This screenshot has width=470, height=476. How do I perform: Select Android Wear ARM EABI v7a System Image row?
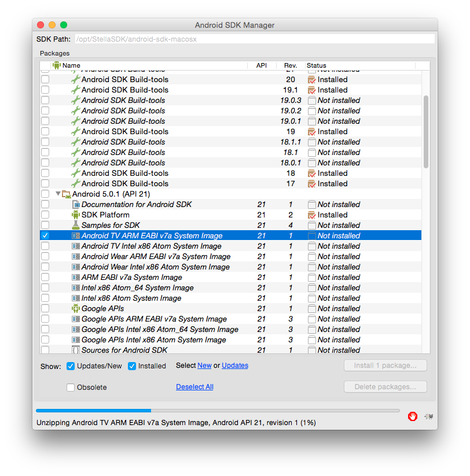[230, 257]
